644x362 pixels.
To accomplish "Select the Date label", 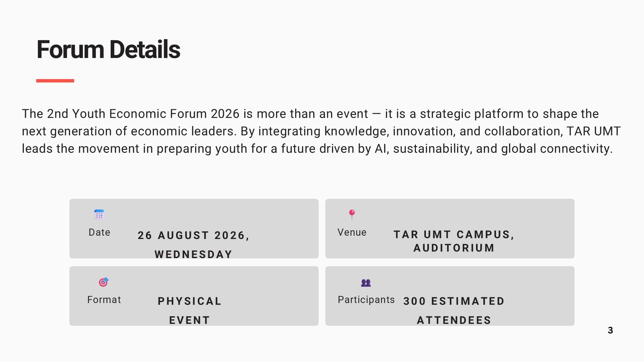I will (99, 232).
